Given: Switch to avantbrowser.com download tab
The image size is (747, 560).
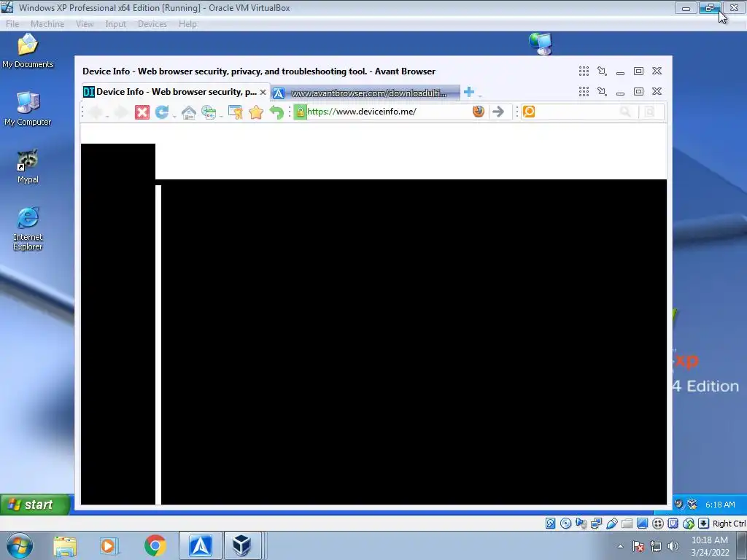Looking at the screenshot, I should [x=366, y=93].
